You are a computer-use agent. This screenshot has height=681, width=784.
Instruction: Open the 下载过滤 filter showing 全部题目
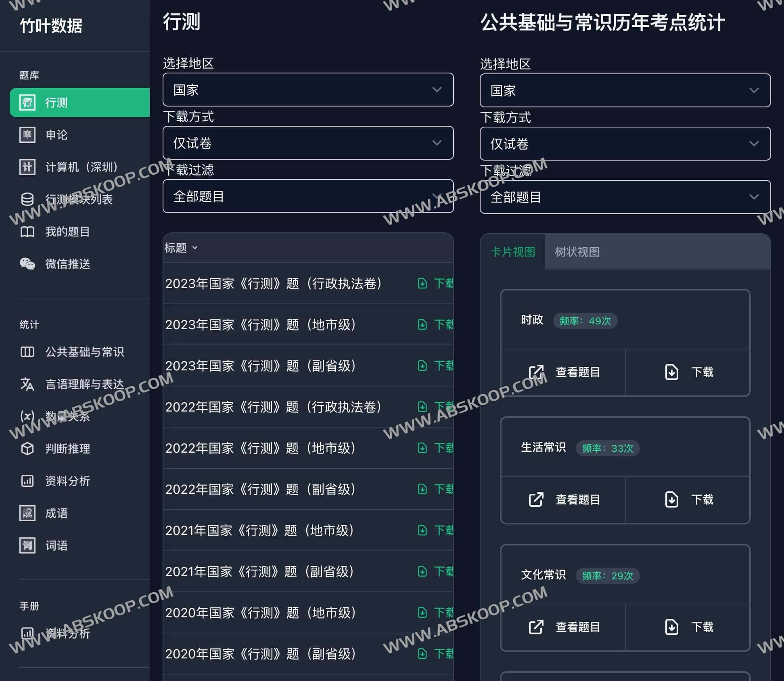point(308,196)
